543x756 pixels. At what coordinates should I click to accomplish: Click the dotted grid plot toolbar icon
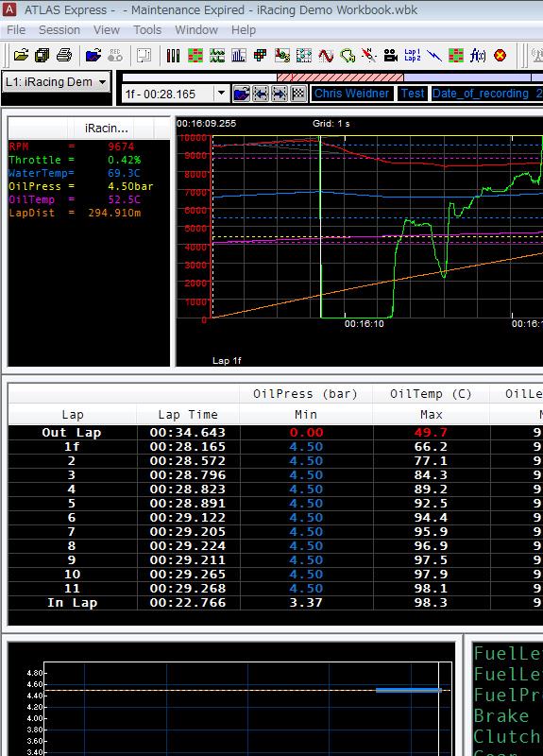[304, 56]
